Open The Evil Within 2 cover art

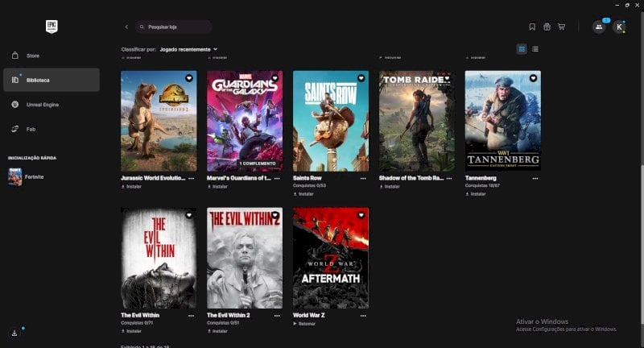click(245, 258)
